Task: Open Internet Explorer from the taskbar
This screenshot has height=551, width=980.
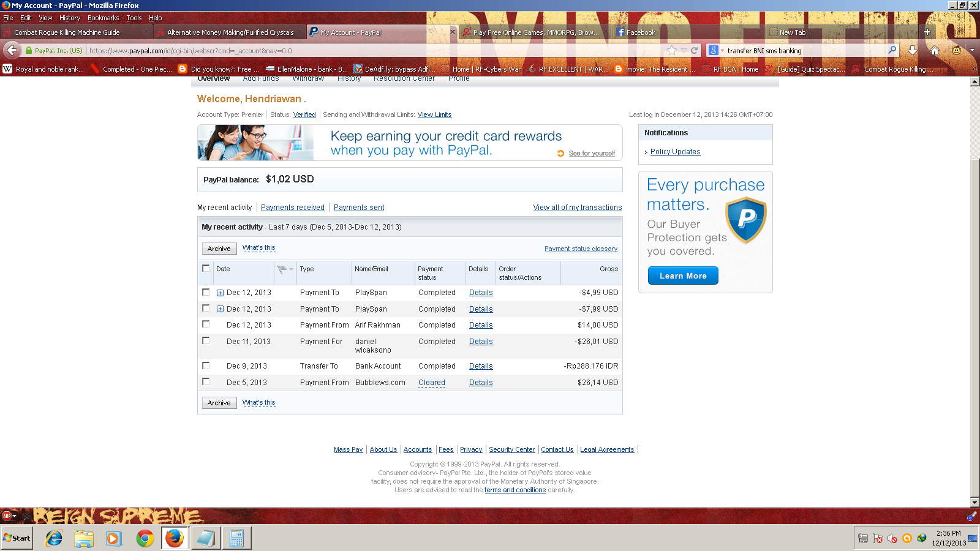Action: pos(54,538)
